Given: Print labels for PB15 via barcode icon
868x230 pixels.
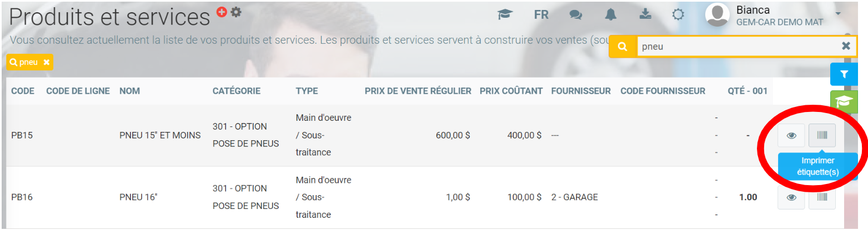Looking at the screenshot, I should click(x=822, y=135).
